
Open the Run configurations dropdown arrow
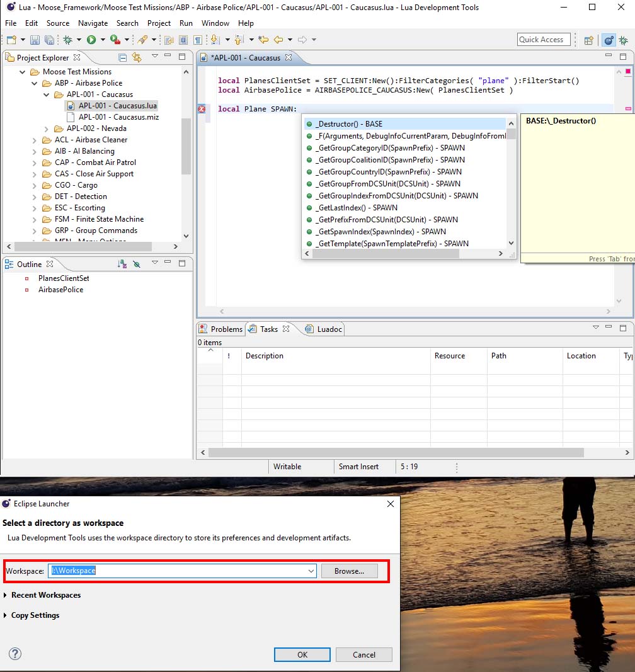103,40
